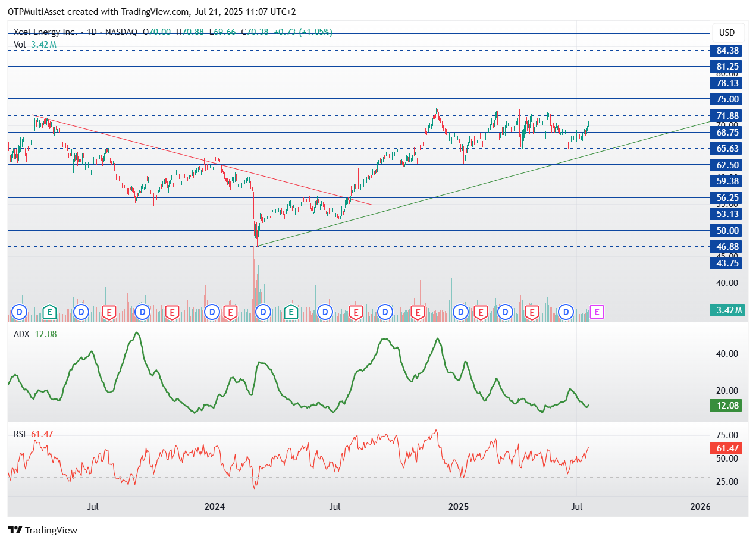Click the last dividend D marker before purple E
756x543 pixels.
pos(567,312)
